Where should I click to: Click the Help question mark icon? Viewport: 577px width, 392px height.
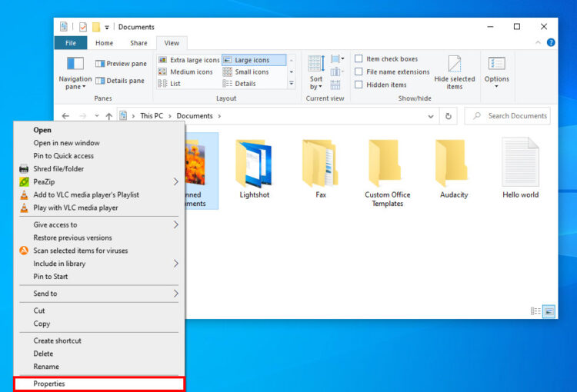[551, 43]
